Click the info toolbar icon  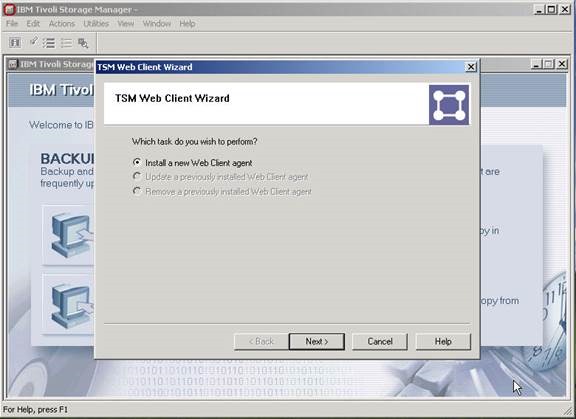pyautogui.click(x=15, y=43)
